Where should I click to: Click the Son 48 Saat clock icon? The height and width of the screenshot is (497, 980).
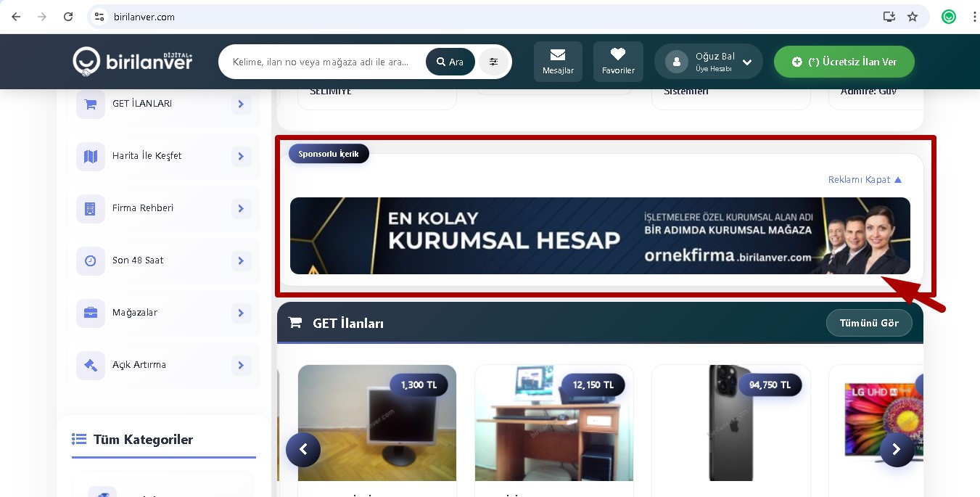coord(89,260)
